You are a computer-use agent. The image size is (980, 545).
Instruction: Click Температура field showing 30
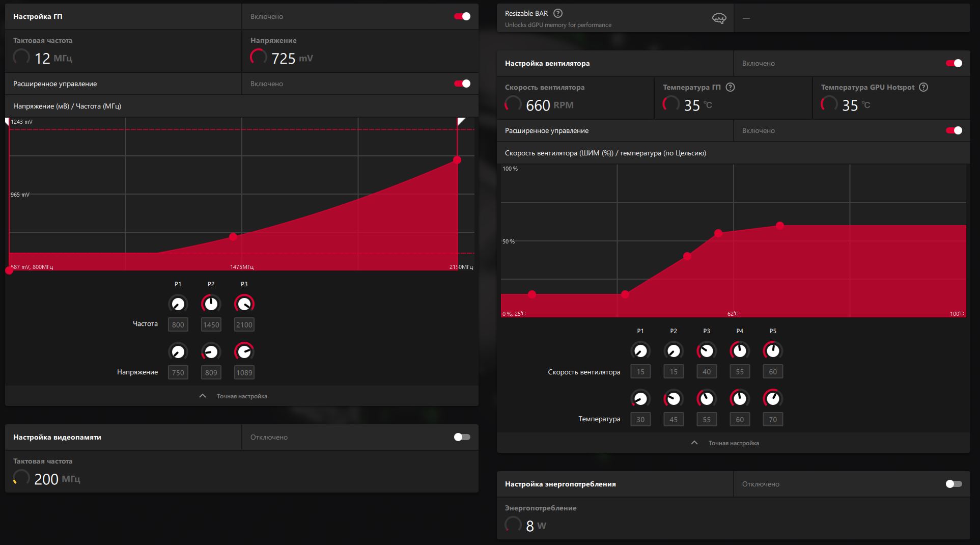(x=640, y=419)
